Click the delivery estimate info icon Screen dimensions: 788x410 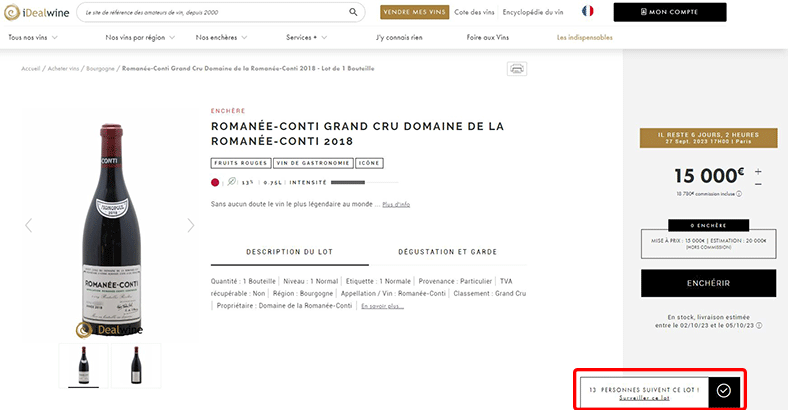click(759, 325)
